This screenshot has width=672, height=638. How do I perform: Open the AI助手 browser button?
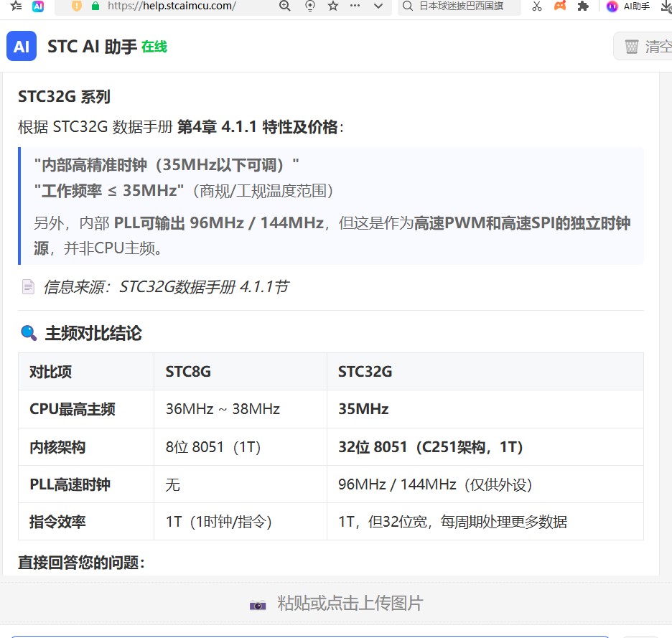[x=628, y=6]
